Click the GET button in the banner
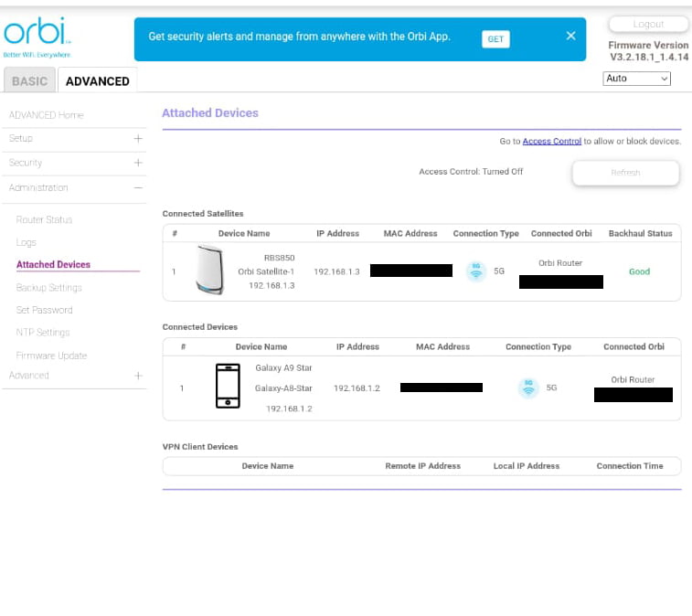692x616 pixels. tap(495, 38)
